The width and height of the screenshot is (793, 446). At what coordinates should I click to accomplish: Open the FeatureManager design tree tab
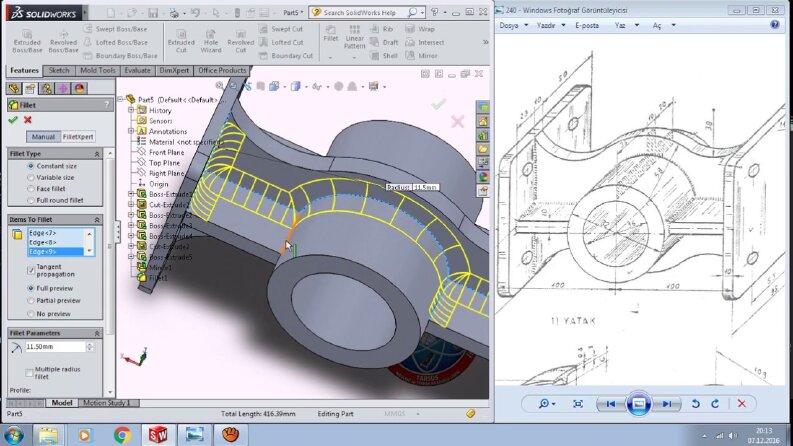[x=14, y=88]
